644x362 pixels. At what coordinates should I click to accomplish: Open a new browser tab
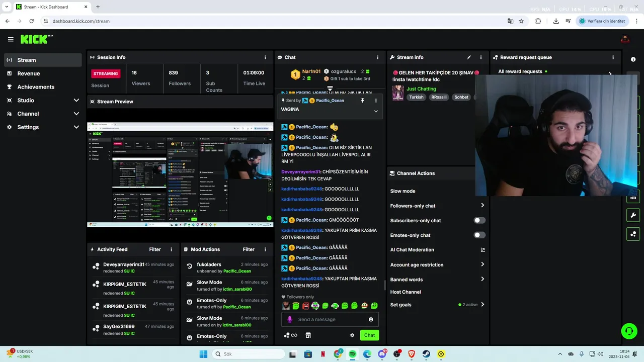coord(98,7)
